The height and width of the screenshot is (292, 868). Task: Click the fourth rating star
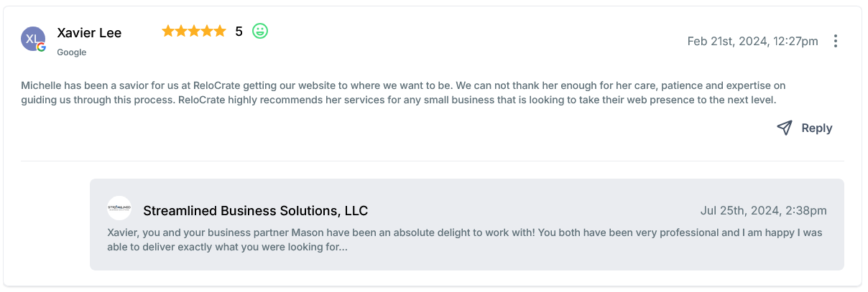coord(207,31)
